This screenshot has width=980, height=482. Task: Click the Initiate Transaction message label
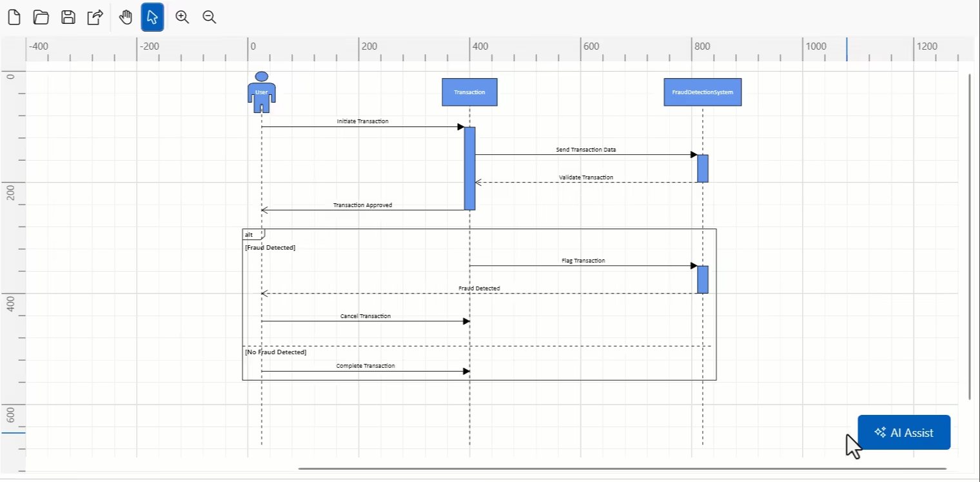pos(362,121)
